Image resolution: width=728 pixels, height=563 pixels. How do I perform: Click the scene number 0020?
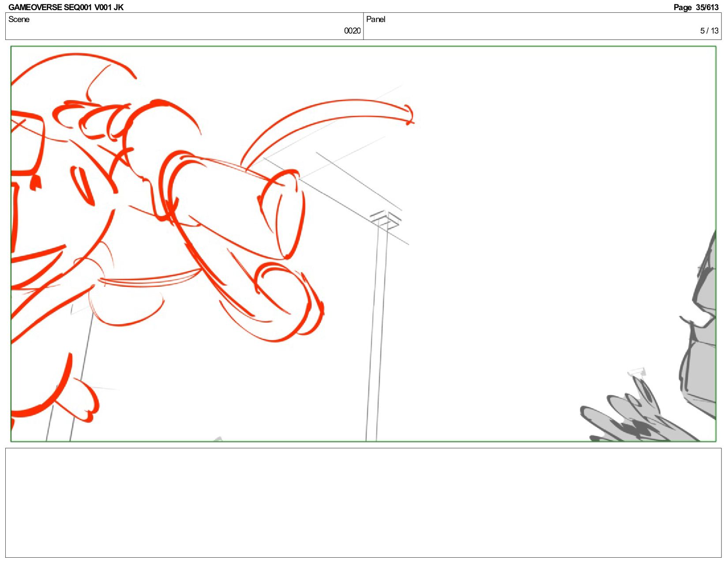pos(352,31)
